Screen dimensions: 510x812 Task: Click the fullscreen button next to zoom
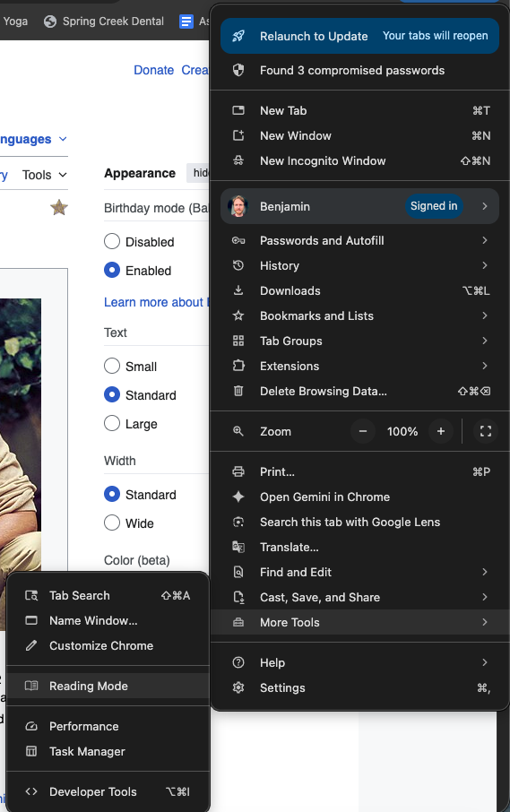click(x=486, y=431)
